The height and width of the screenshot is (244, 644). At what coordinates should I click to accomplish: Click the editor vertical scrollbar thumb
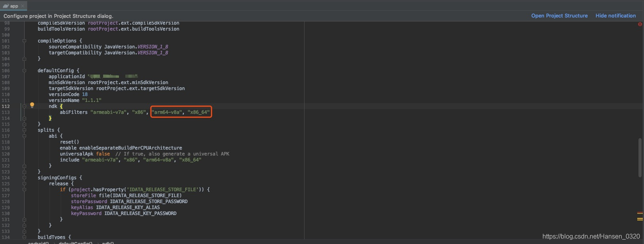click(x=640, y=158)
